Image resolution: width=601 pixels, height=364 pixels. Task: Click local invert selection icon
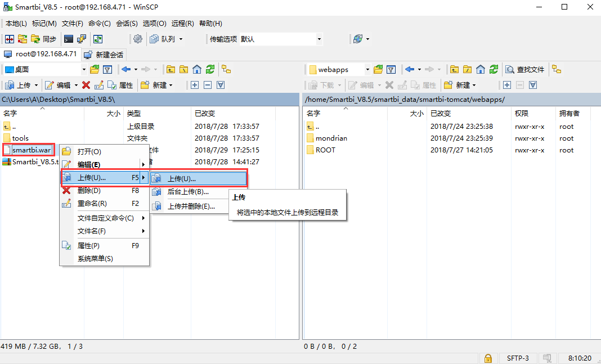pos(221,85)
